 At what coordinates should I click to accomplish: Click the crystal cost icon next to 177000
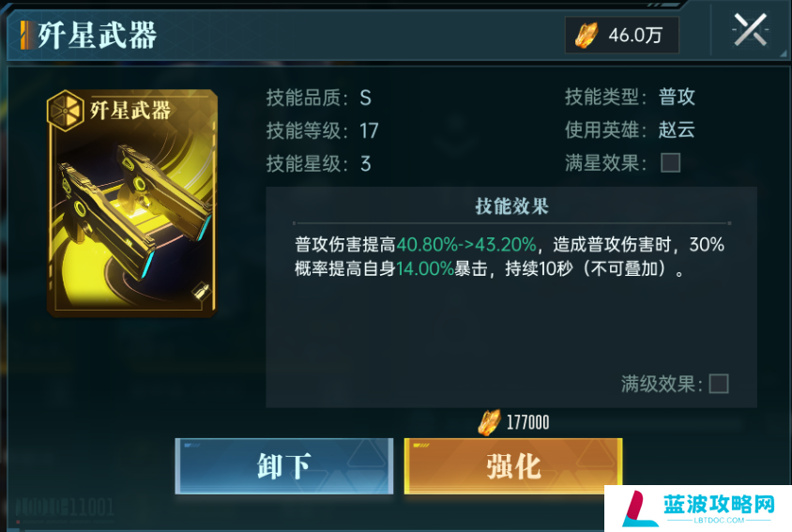[489, 422]
